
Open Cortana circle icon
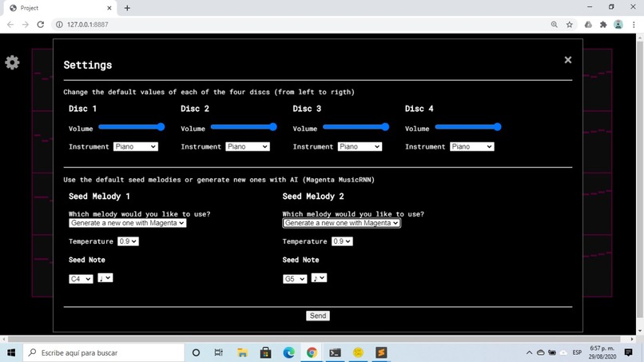pyautogui.click(x=196, y=352)
